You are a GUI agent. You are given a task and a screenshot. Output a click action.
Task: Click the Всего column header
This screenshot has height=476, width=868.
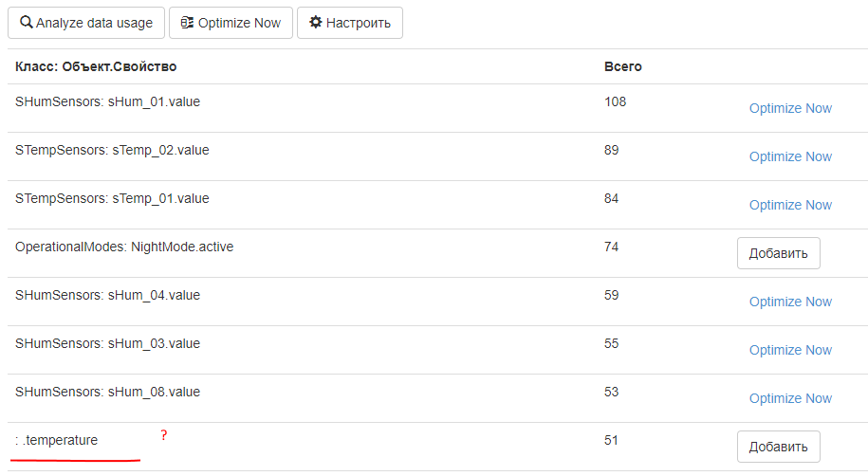coord(623,66)
